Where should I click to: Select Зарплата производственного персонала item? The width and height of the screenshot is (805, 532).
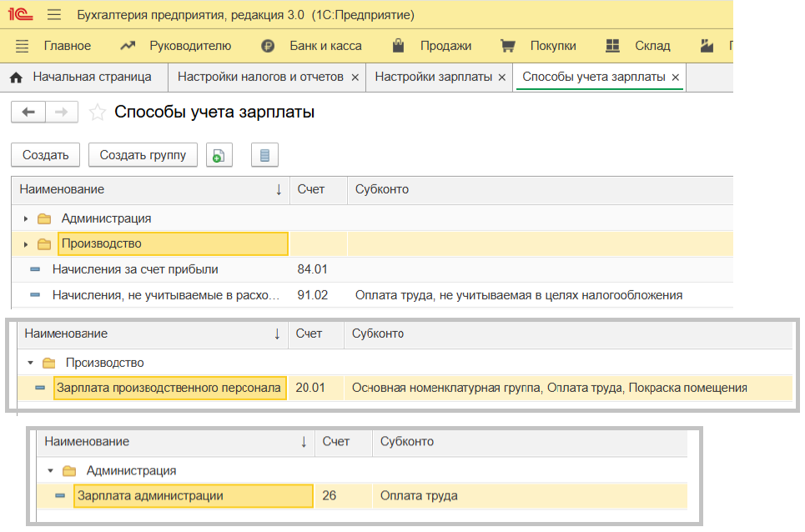pos(169,388)
